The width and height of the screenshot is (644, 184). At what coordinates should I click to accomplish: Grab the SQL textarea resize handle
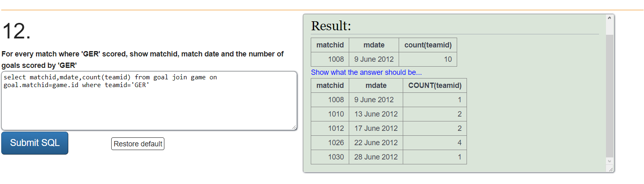[x=294, y=127]
